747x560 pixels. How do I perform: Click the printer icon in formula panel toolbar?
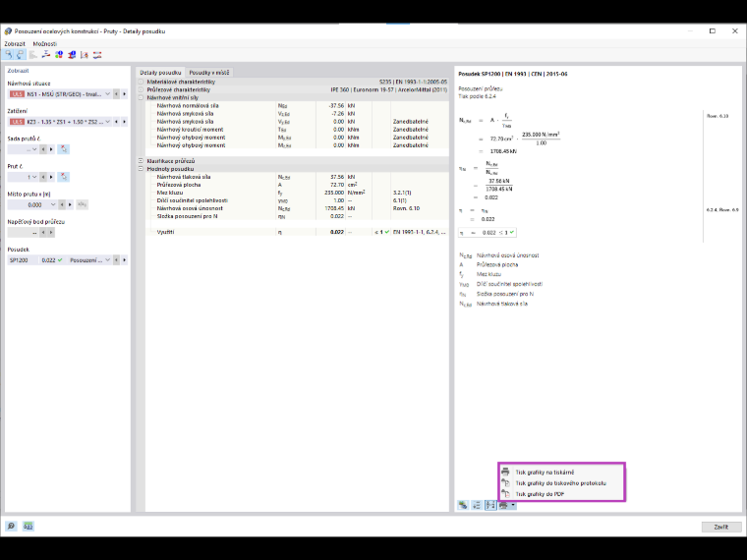point(503,506)
